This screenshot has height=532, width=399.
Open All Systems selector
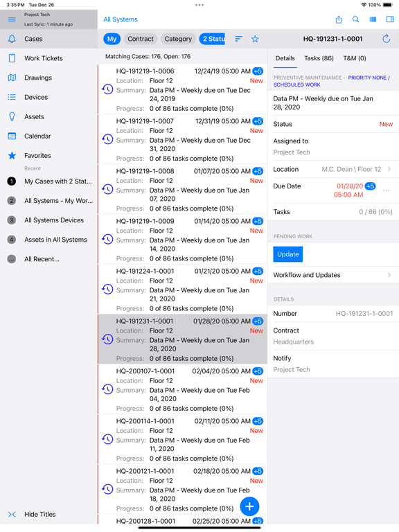tap(121, 19)
